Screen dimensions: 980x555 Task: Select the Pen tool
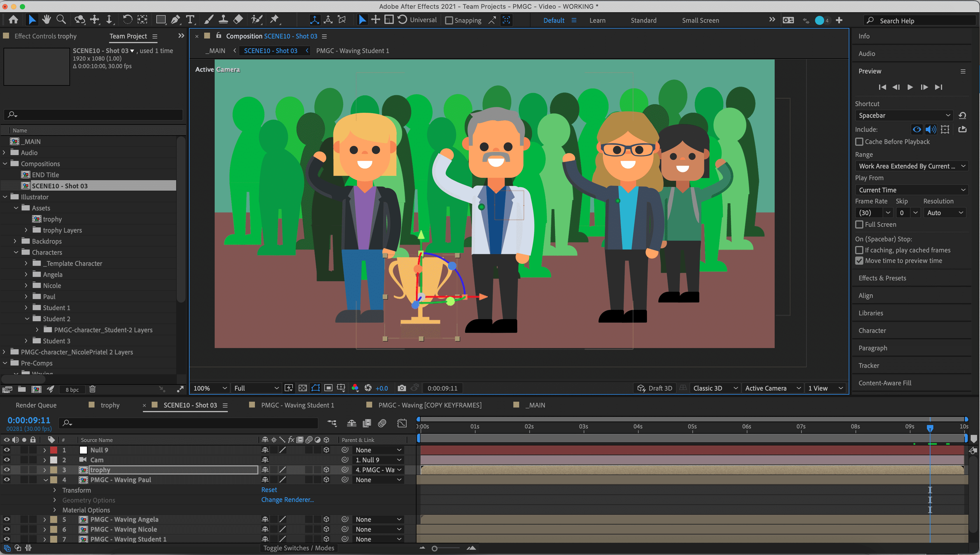point(175,20)
